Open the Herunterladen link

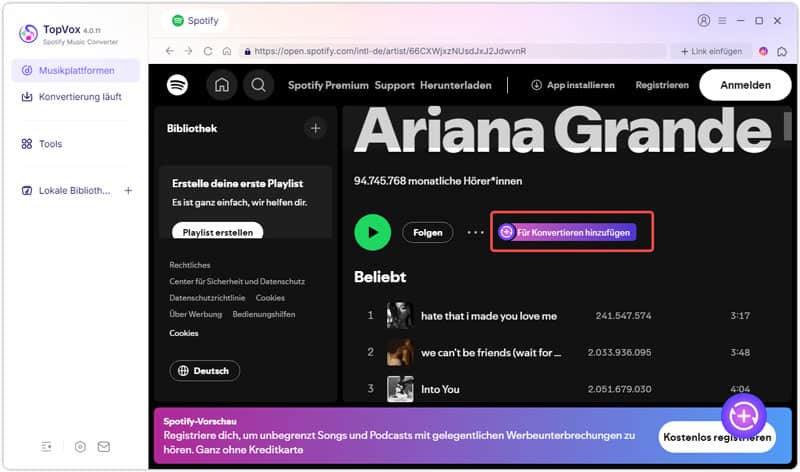pyautogui.click(x=456, y=85)
